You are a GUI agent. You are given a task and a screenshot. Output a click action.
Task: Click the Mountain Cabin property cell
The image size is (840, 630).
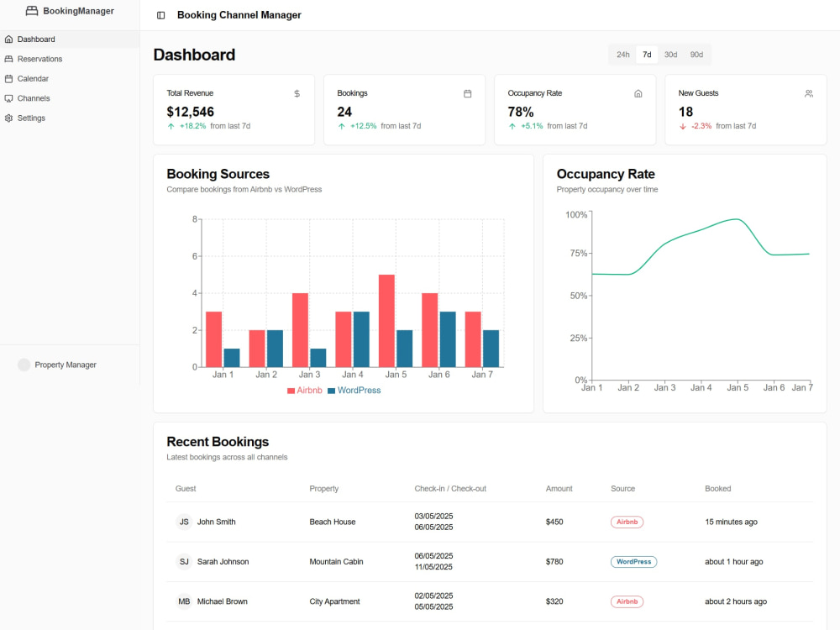pos(337,562)
